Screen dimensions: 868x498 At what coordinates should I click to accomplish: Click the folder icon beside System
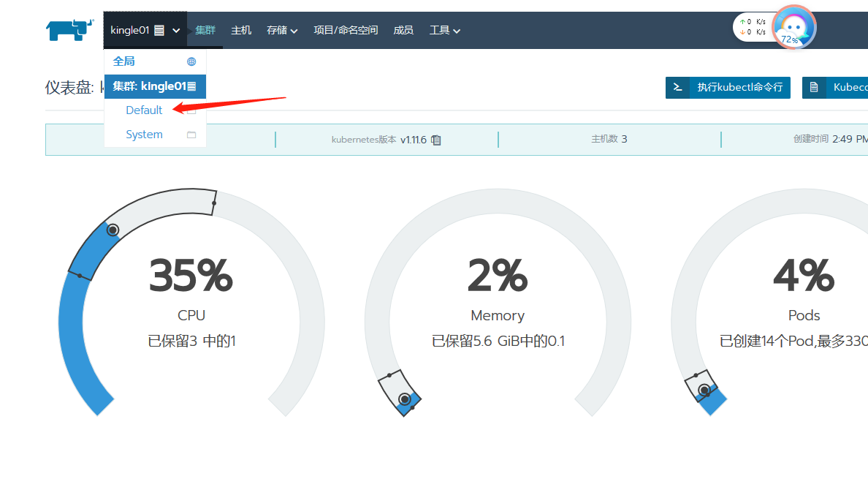point(191,135)
